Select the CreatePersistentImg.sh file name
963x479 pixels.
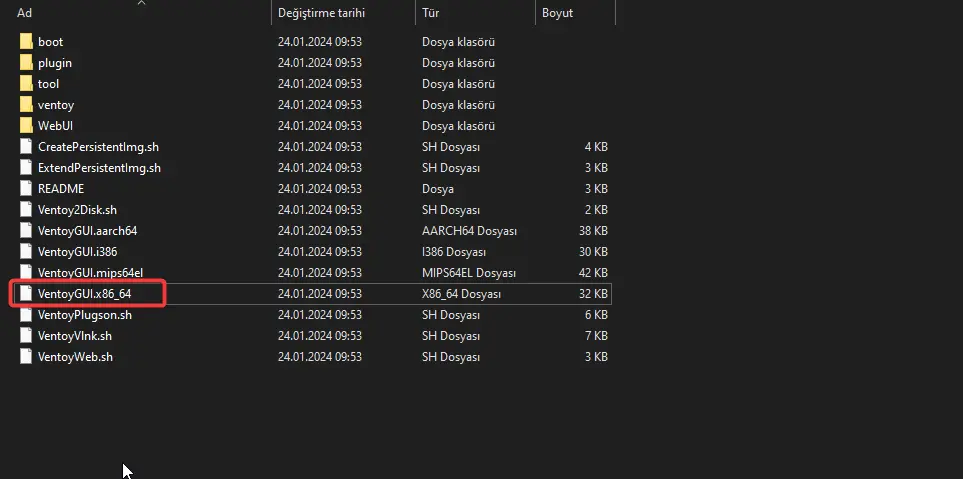(98, 147)
